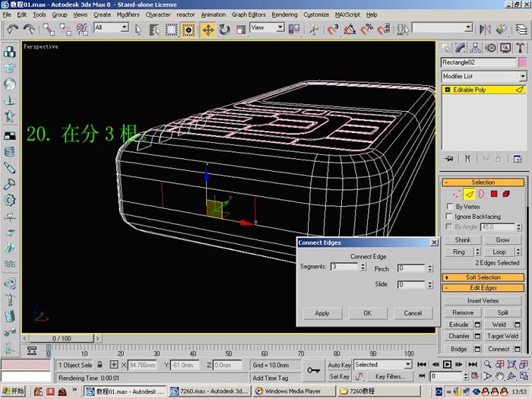Toggle the selection lock padlock
The height and width of the screenshot is (399, 532).
coord(100,365)
